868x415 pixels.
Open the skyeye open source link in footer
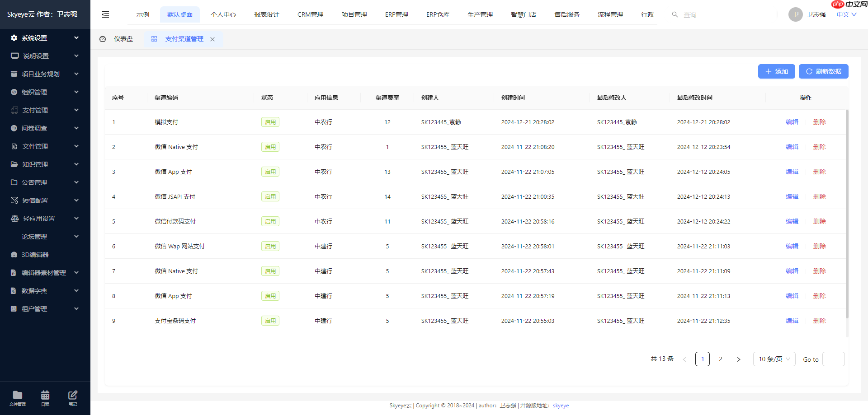[561, 405]
